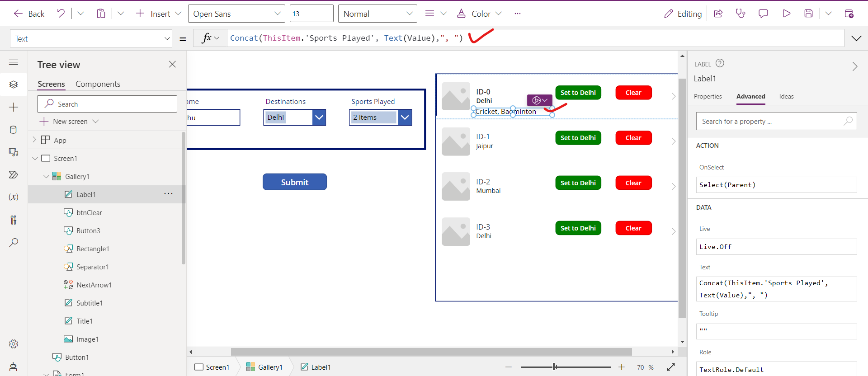Open Settings gear in the left sidebar
Screen dimensions: 868x376
(14, 344)
